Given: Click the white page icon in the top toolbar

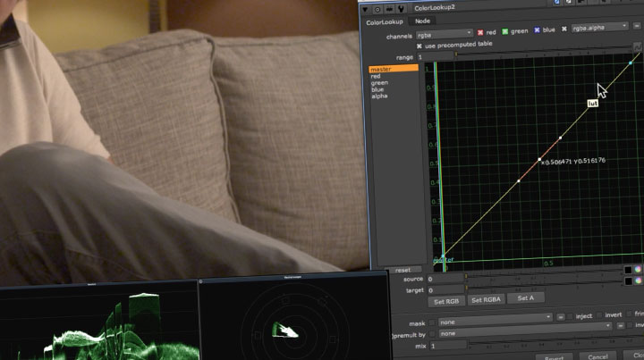Looking at the screenshot, I should (569, 2).
